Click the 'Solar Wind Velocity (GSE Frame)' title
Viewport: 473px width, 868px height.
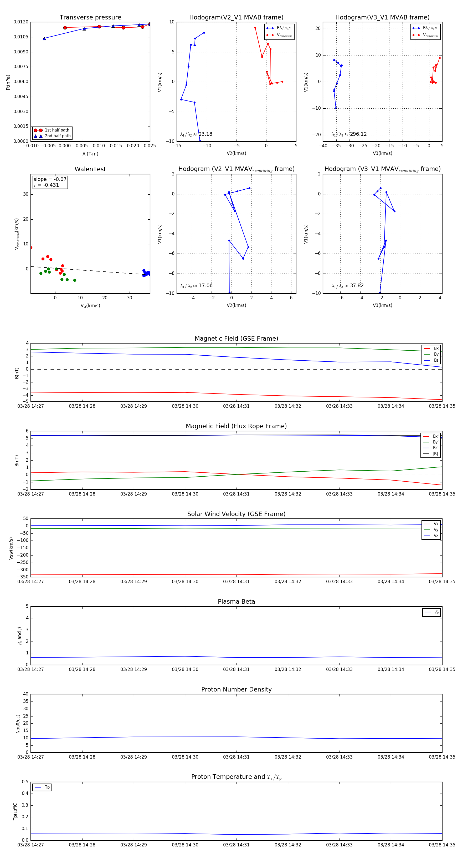pyautogui.click(x=236, y=514)
